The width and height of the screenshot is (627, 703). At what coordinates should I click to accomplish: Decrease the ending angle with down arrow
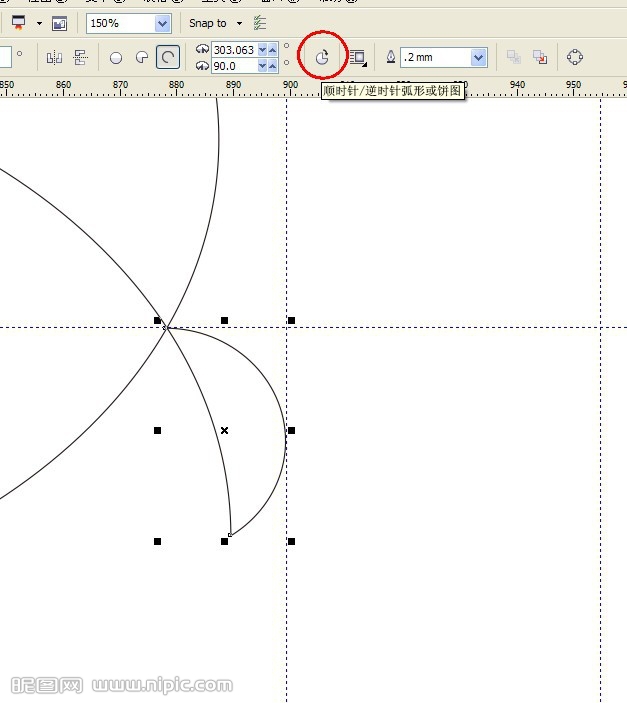(262, 66)
